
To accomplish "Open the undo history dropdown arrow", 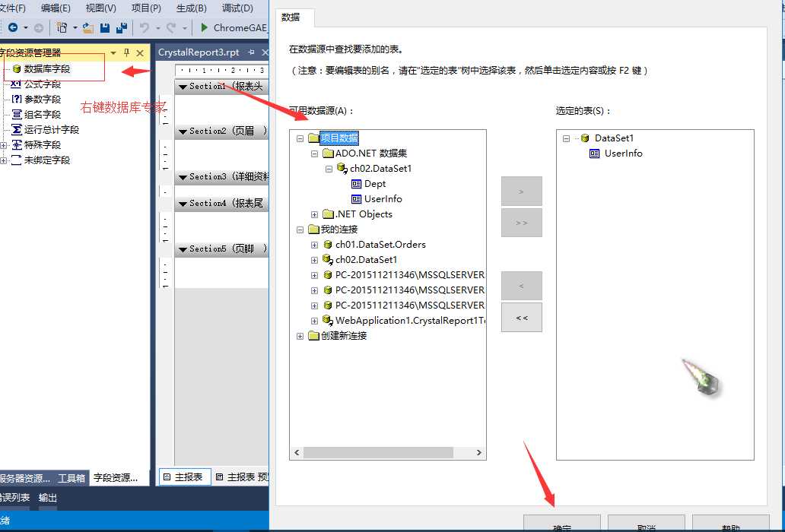I will [157, 28].
